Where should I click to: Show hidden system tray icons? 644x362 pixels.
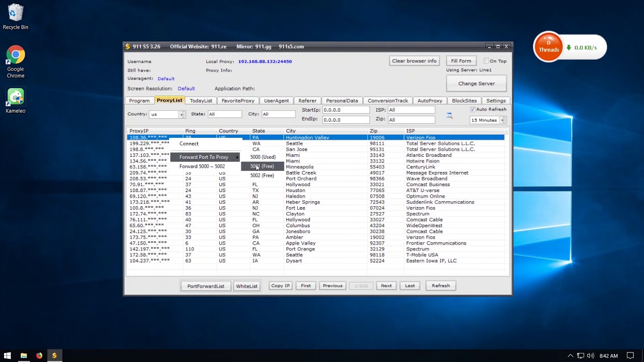(x=570, y=355)
